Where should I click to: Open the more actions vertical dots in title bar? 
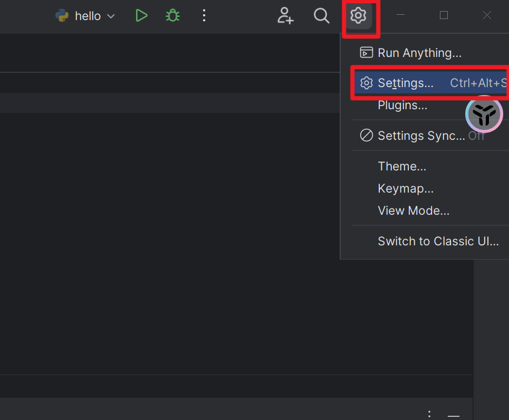[204, 16]
